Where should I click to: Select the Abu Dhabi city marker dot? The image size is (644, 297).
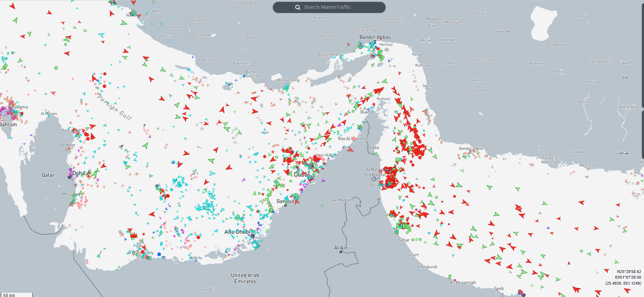253,236
